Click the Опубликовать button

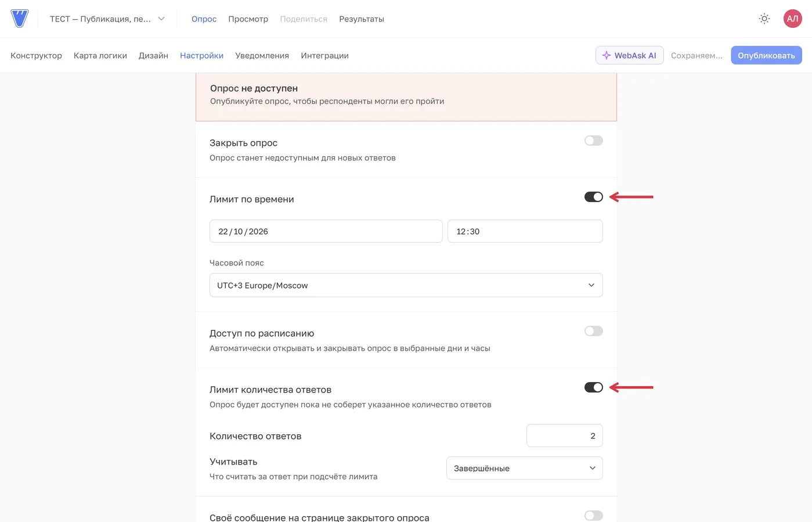(x=766, y=55)
